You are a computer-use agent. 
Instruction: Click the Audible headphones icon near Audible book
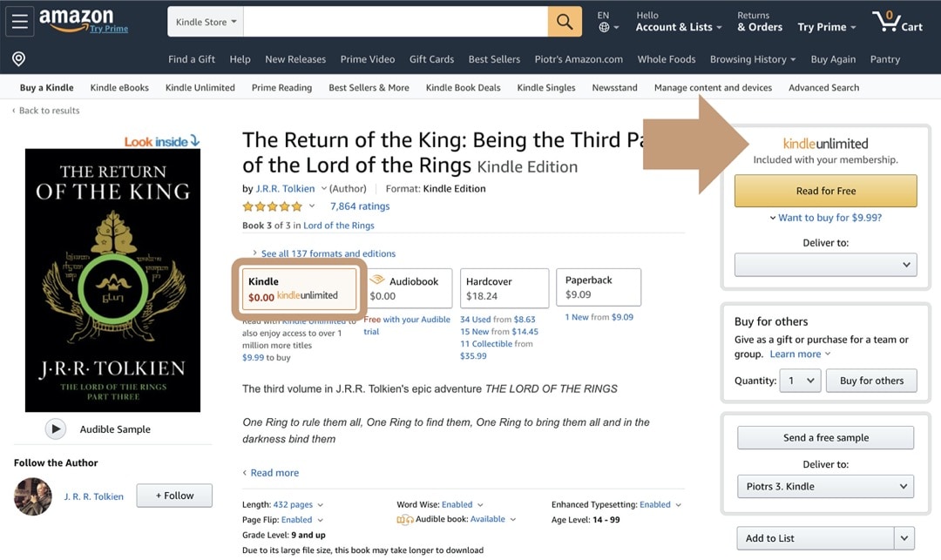[x=406, y=518]
